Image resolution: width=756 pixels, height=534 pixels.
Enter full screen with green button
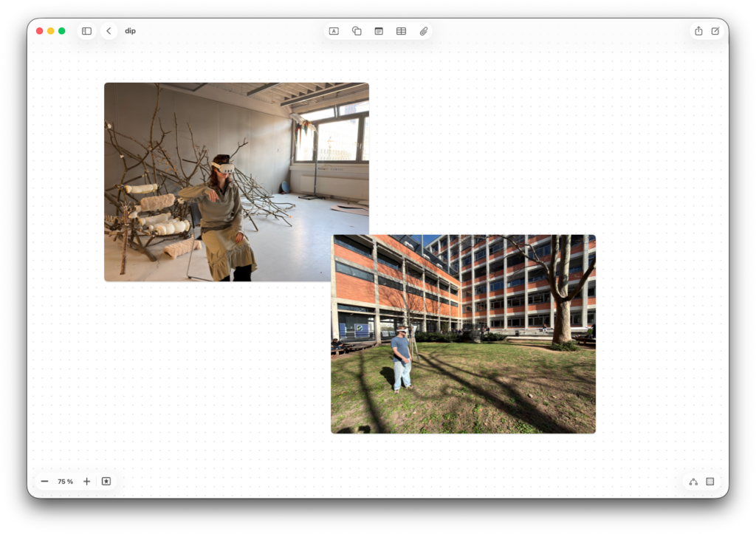click(62, 31)
